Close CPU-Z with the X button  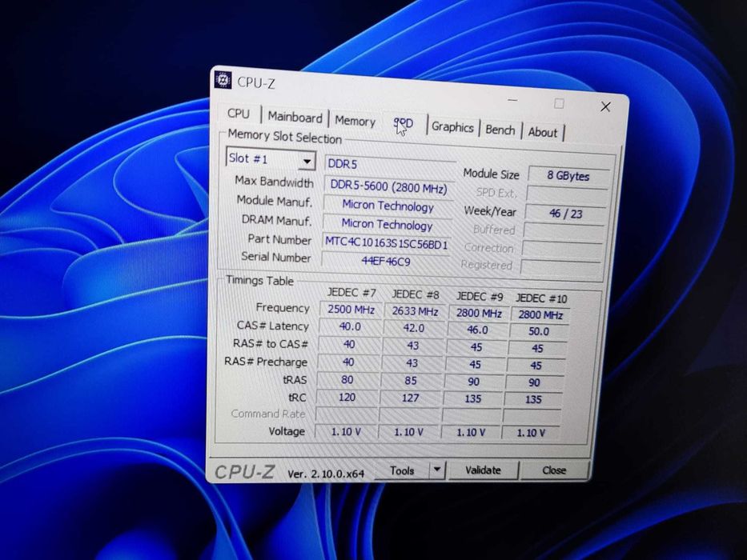point(605,106)
